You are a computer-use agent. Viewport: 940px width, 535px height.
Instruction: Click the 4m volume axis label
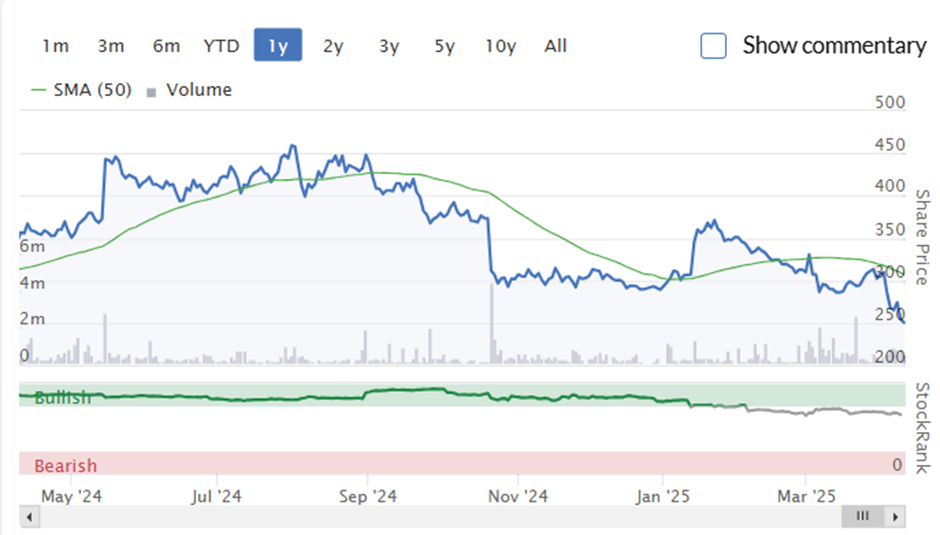pos(32,283)
